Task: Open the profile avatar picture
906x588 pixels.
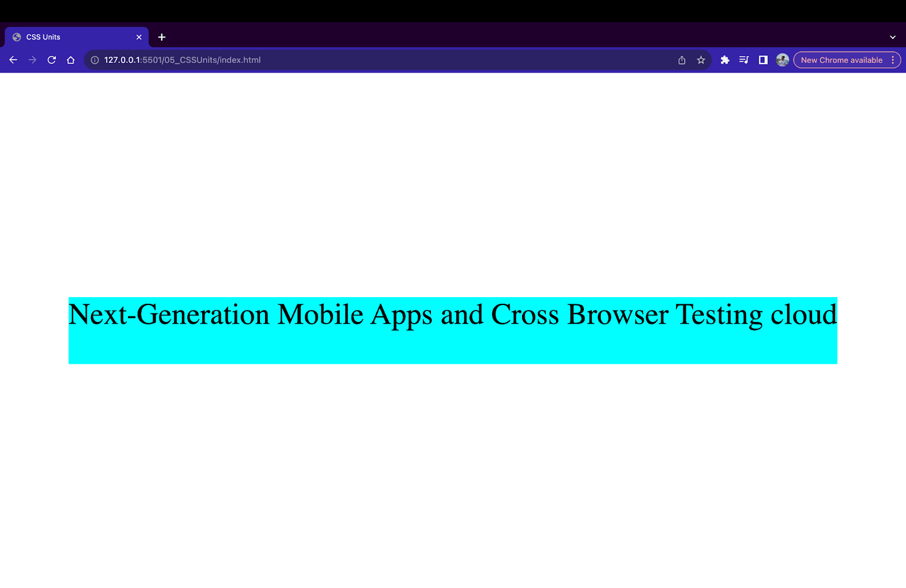Action: pos(783,59)
